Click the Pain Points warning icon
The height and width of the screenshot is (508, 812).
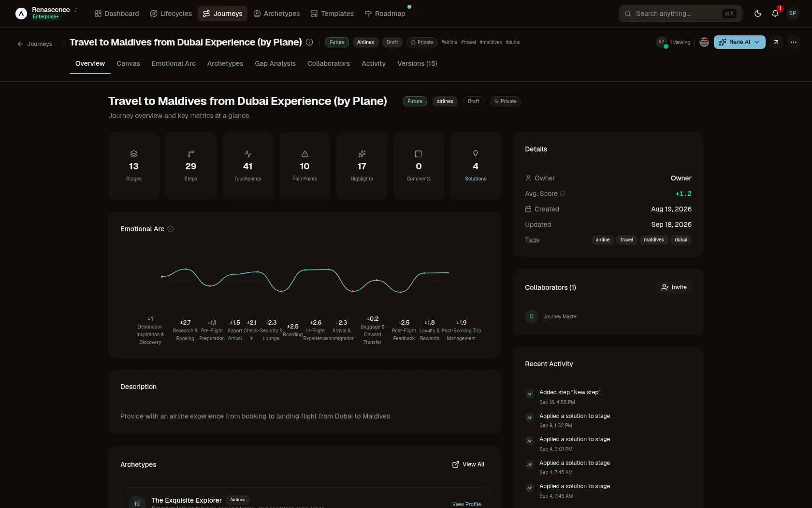coord(305,154)
